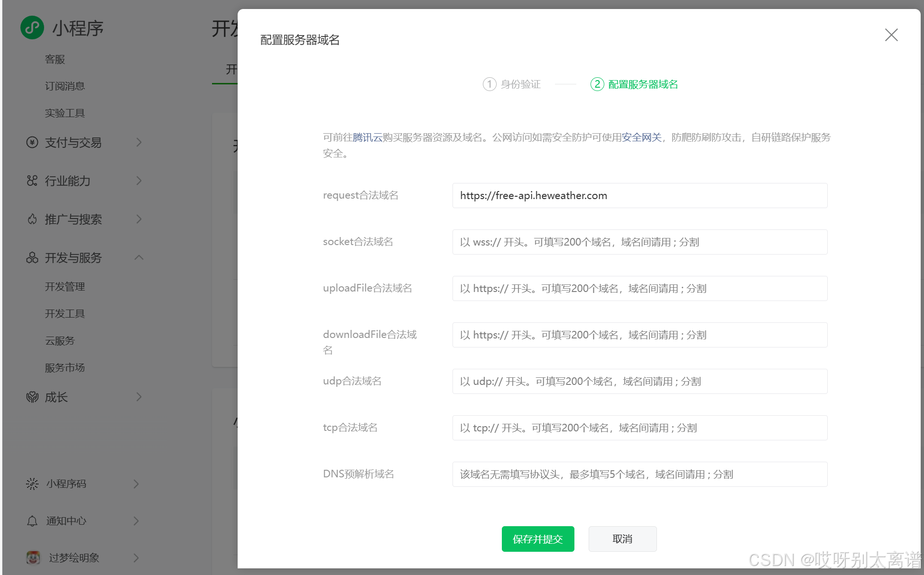Click the payment yen icon in sidebar
This screenshot has height=575, width=924.
coord(32,142)
